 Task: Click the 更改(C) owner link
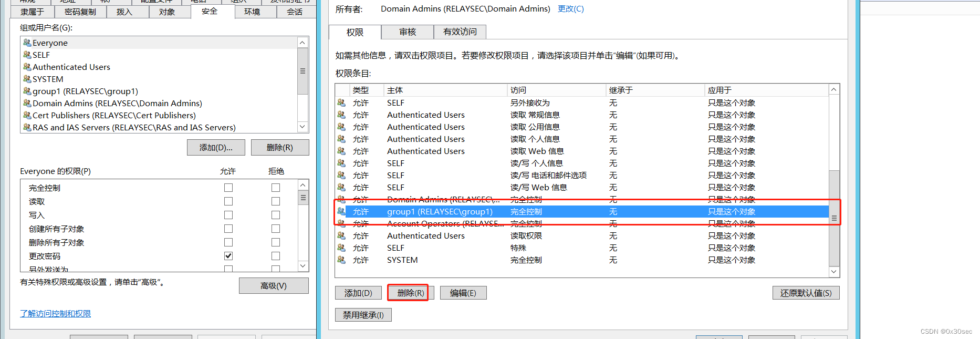coord(571,9)
